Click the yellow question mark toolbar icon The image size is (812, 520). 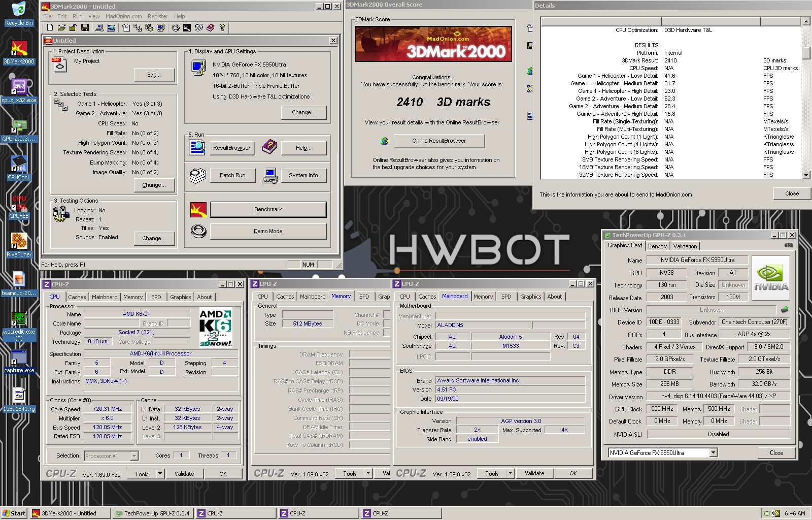point(222,27)
